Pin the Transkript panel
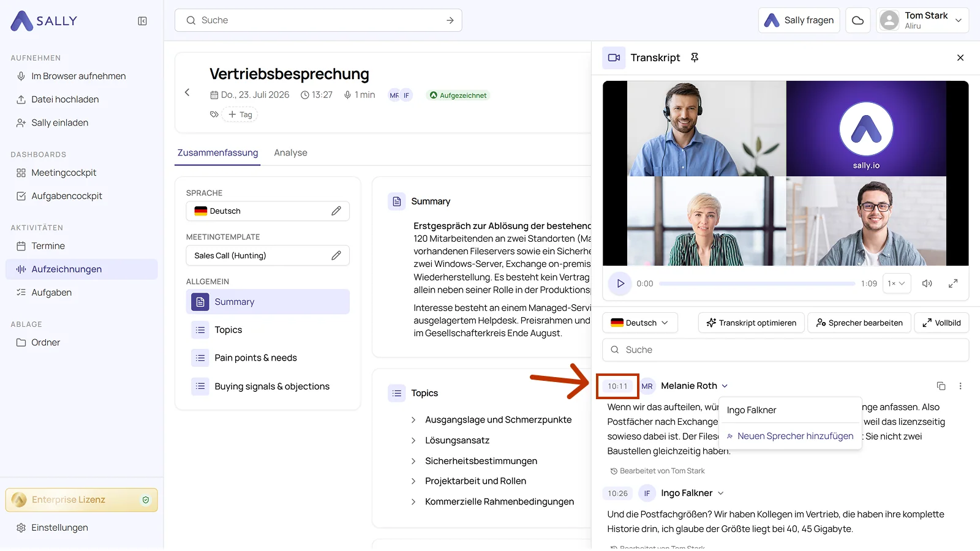The width and height of the screenshot is (980, 551). click(x=695, y=58)
